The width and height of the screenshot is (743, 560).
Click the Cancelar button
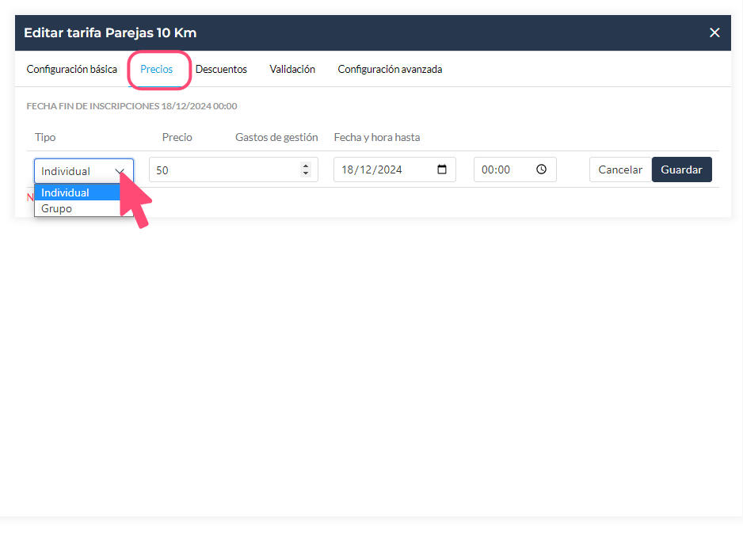click(x=620, y=170)
